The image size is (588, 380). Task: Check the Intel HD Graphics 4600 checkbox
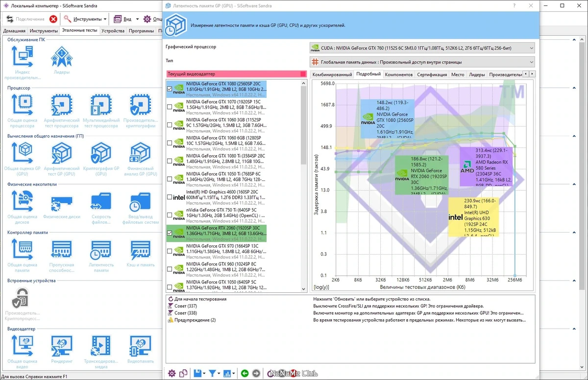tap(170, 197)
